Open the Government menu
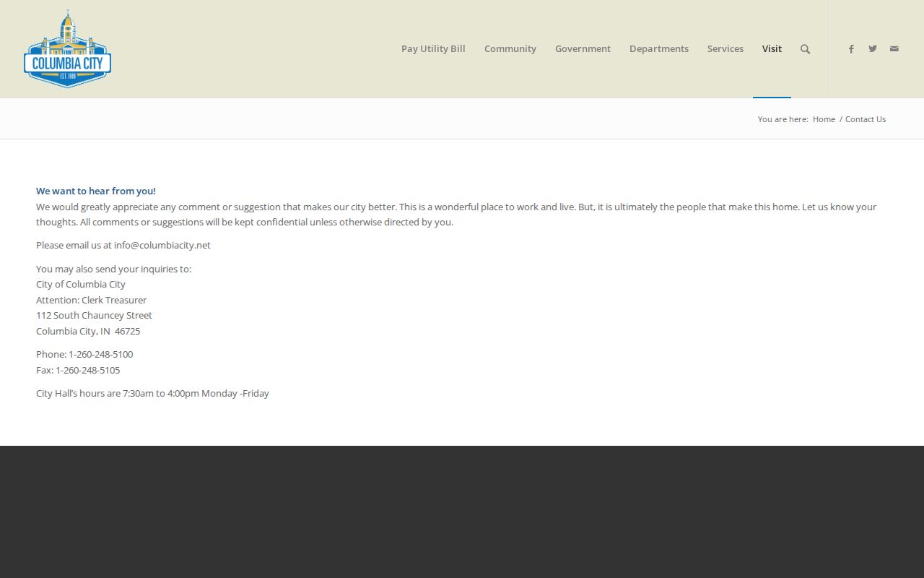The image size is (924, 578). [583, 48]
